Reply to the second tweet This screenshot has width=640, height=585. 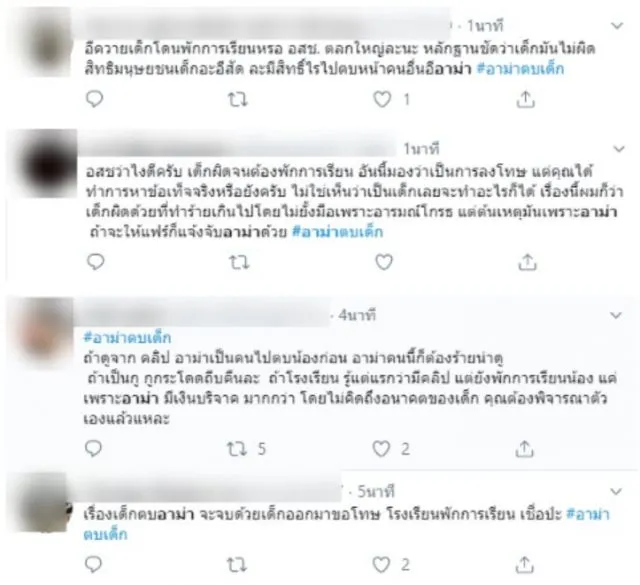(x=96, y=262)
